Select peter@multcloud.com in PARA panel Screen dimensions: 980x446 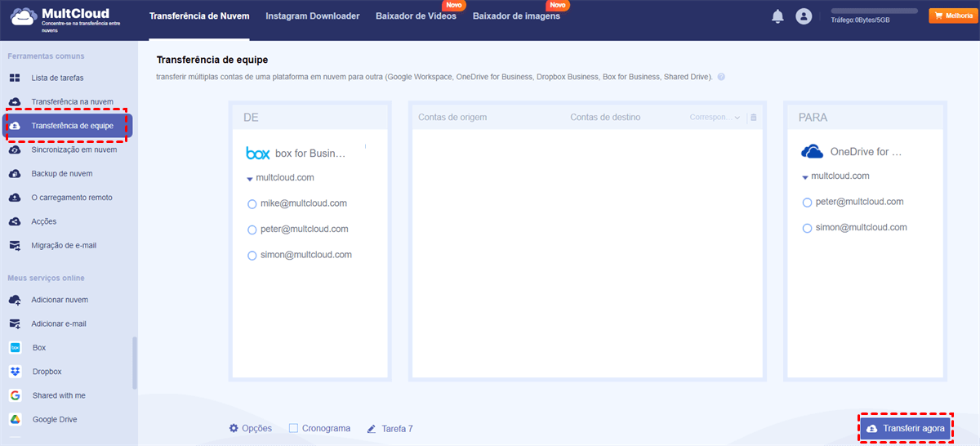coord(807,202)
